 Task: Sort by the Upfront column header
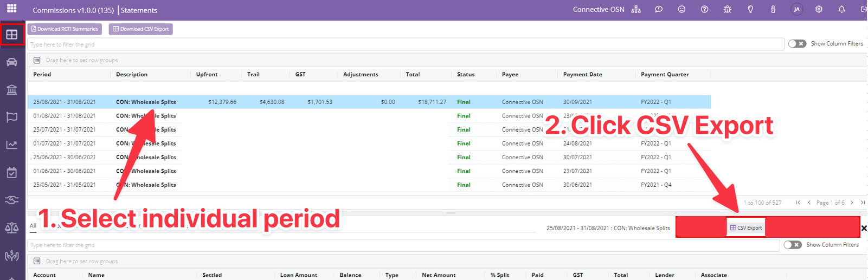(207, 74)
